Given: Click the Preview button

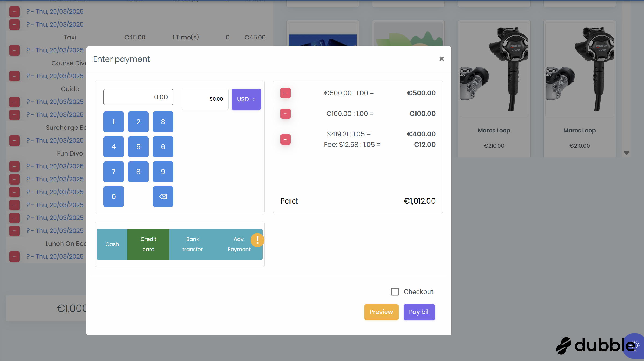Looking at the screenshot, I should click(x=381, y=312).
